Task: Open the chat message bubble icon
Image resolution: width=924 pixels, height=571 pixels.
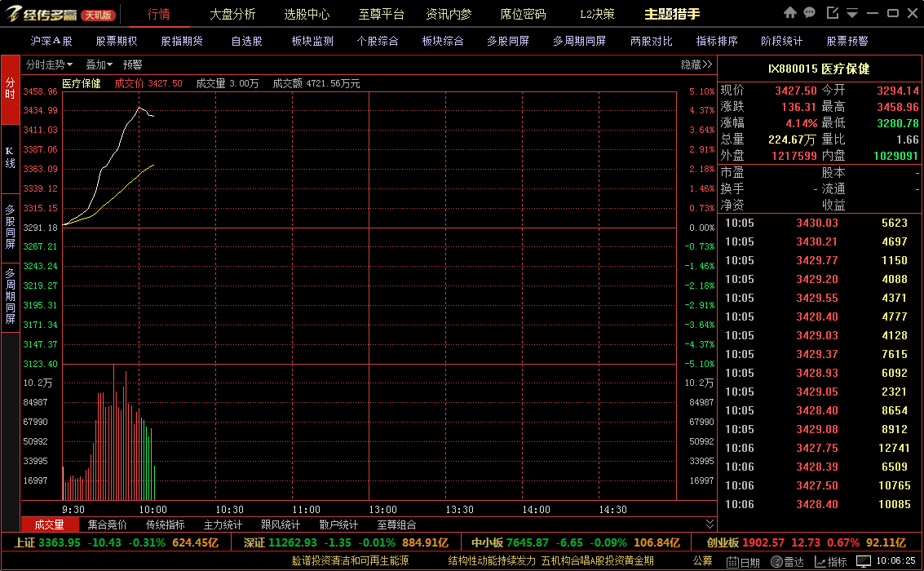Action: pyautogui.click(x=810, y=12)
